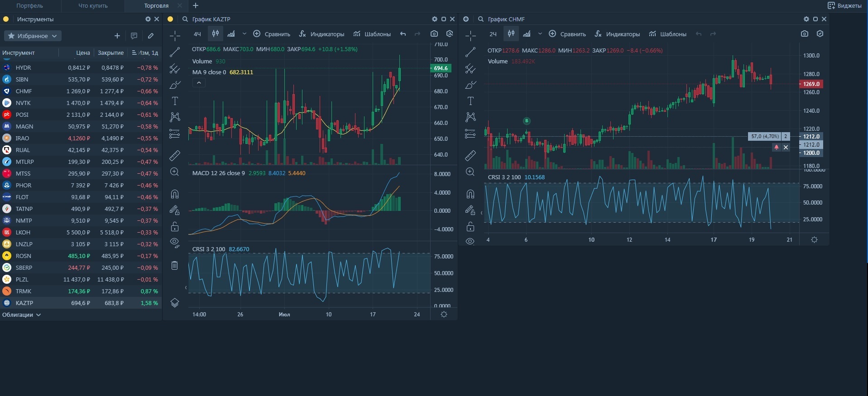Select LKOH row in instruments list
The width and height of the screenshot is (868, 396).
tap(81, 232)
